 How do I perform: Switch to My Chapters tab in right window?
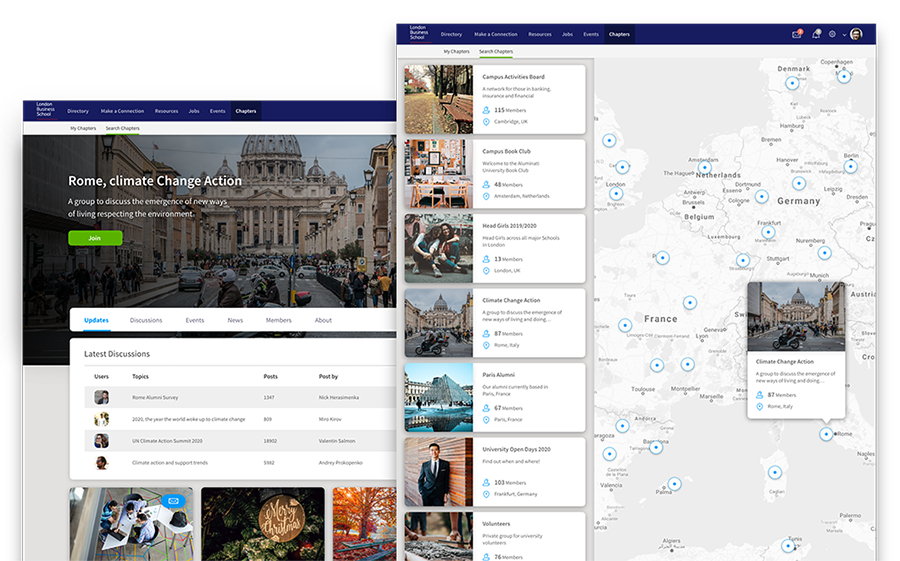pos(456,52)
